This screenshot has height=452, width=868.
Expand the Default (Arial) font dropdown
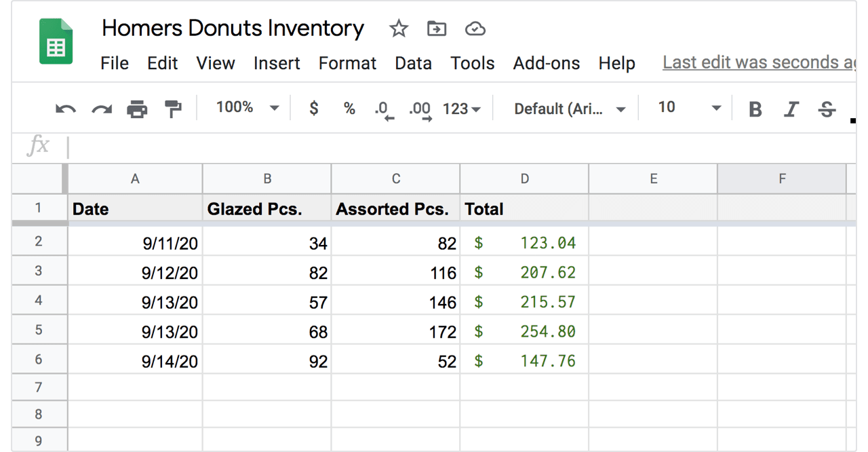(570, 109)
